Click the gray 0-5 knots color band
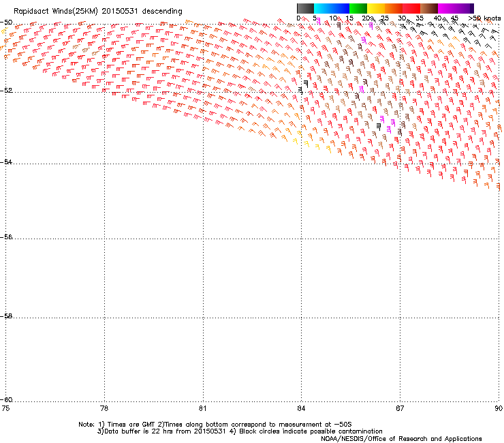Image resolution: width=504 pixels, height=443 pixels. 305,8
